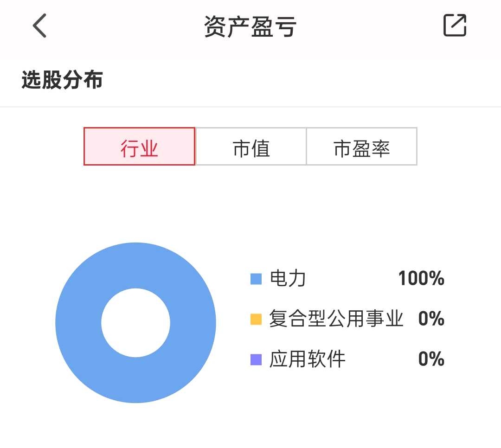The height and width of the screenshot is (448, 501).
Task: Open the share/export icon
Action: [455, 25]
